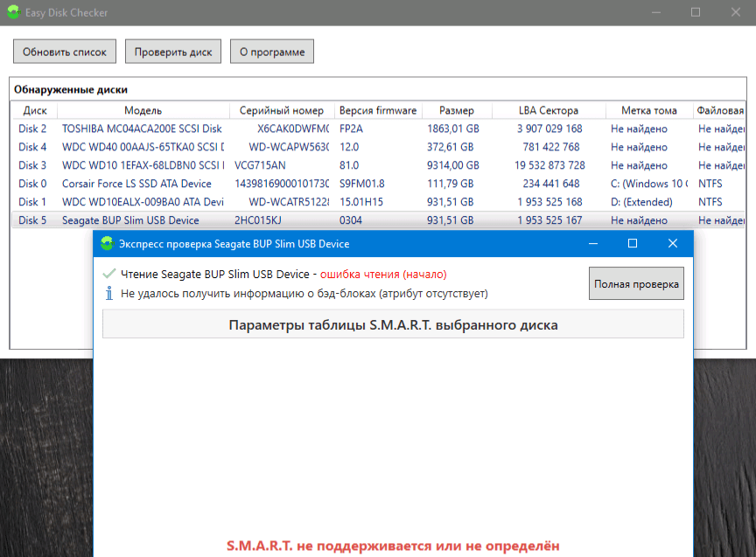Viewport: 756px width, 557px height.
Task: Close the Экспресс проверка dialog window
Action: [672, 244]
